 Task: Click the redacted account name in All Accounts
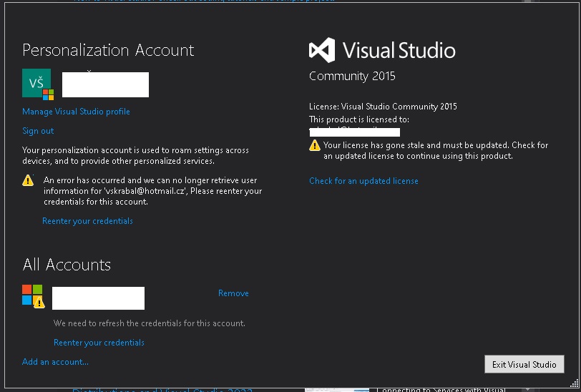[98, 298]
